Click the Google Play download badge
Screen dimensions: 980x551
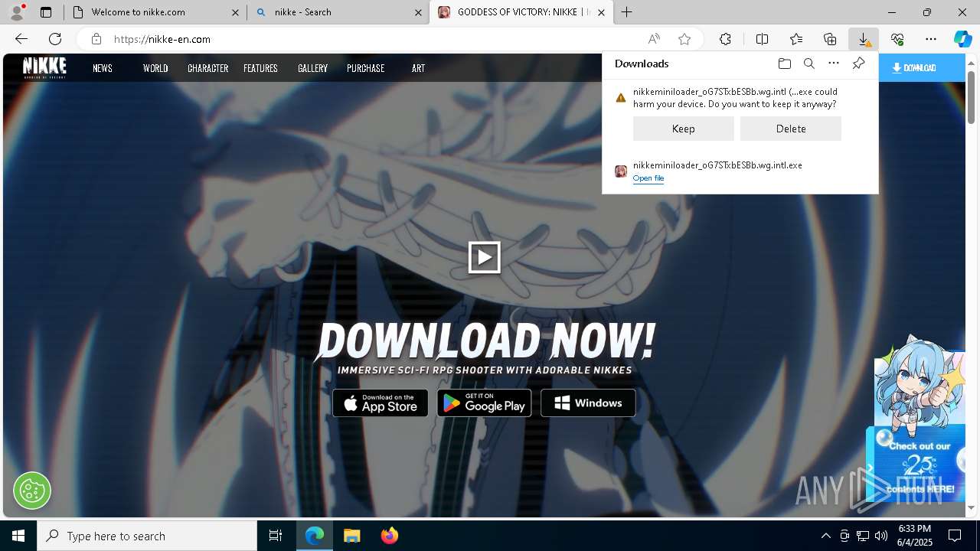pos(484,403)
